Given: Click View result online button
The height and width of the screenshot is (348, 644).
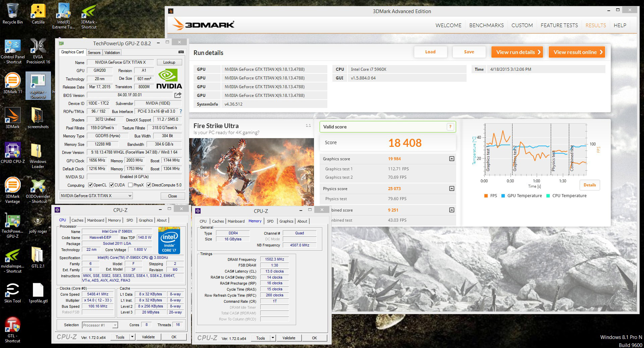Looking at the screenshot, I should pos(577,52).
